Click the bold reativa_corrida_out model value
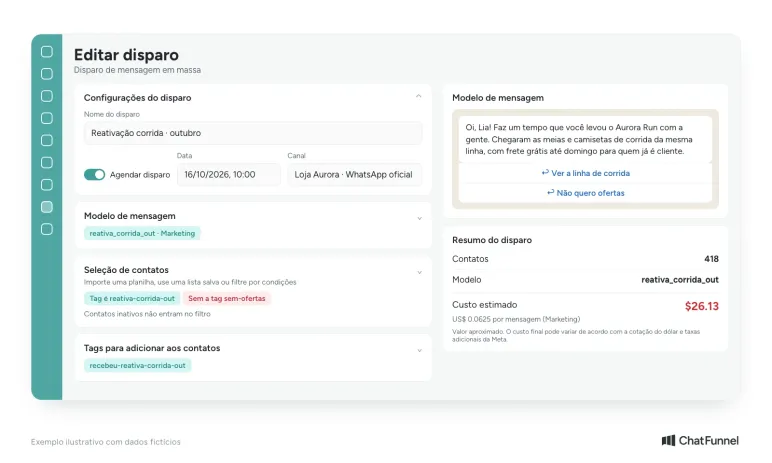 pyautogui.click(x=680, y=280)
